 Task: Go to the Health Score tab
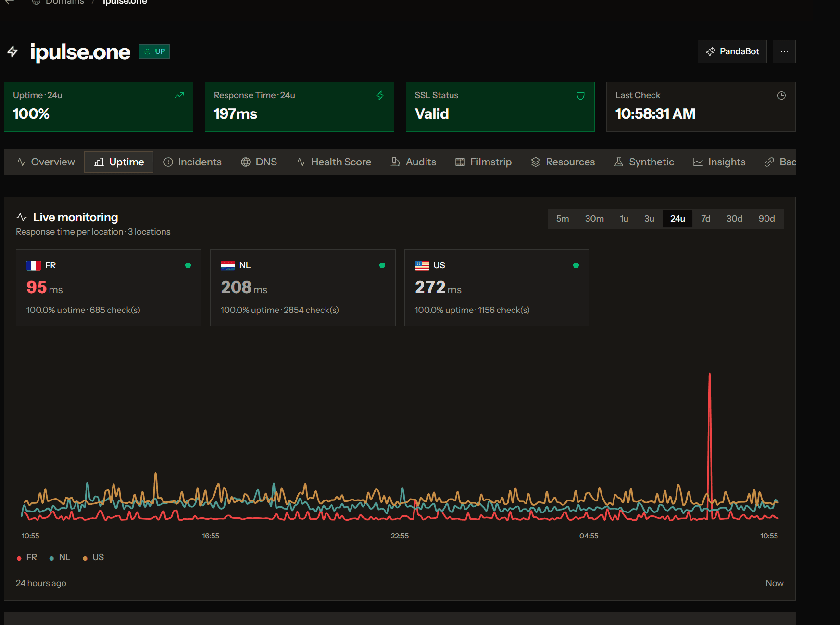[x=334, y=162]
